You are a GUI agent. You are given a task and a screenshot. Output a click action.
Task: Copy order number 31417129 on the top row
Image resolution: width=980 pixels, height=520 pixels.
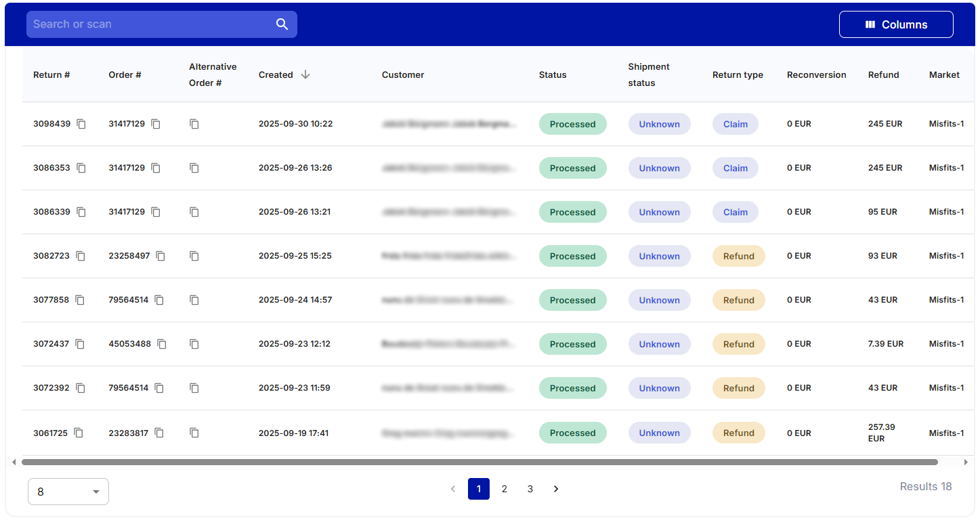[x=156, y=124]
